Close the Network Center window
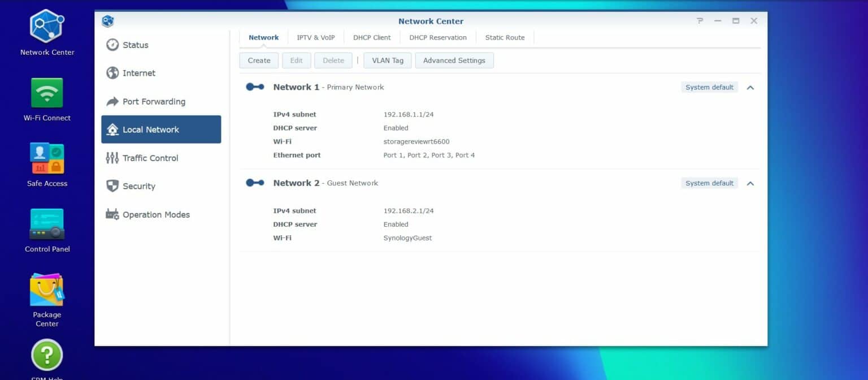 click(x=754, y=21)
